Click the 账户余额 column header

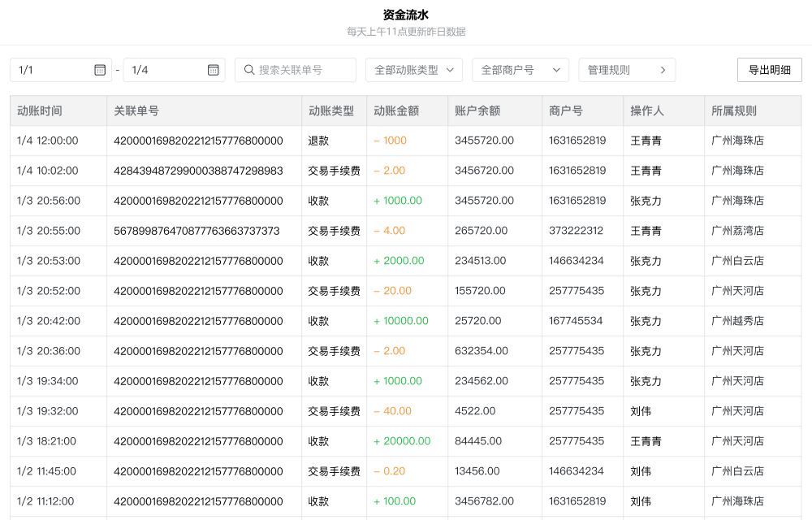477,111
